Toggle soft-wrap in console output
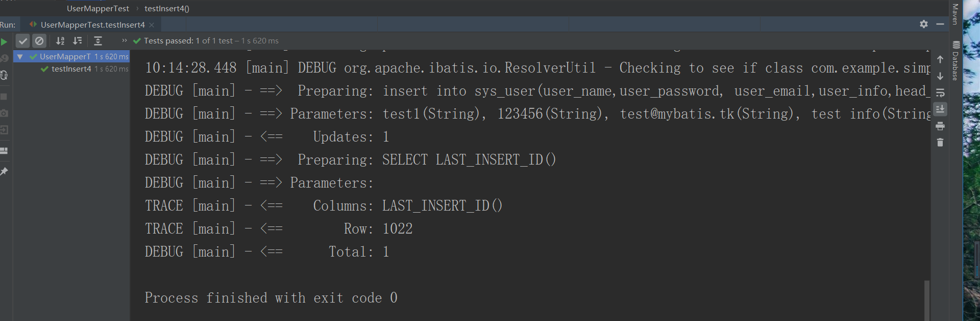980x321 pixels. click(940, 93)
